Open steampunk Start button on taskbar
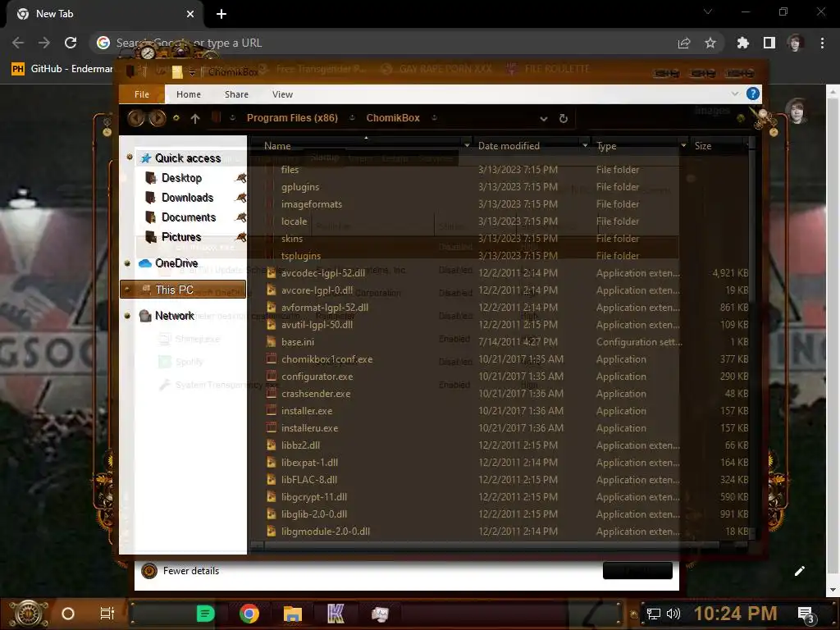Screen dimensions: 840x630 click(28, 614)
